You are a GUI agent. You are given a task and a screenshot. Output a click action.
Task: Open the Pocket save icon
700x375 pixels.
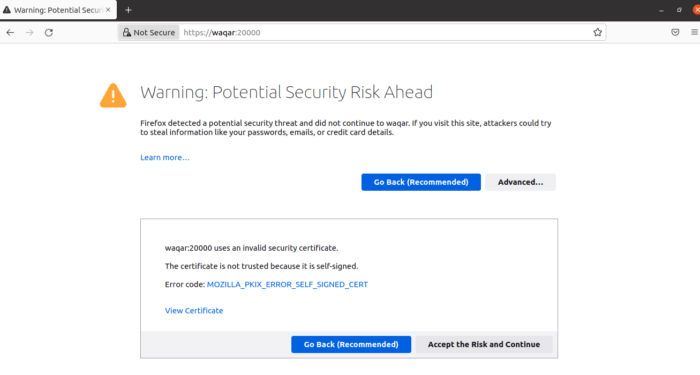(675, 32)
